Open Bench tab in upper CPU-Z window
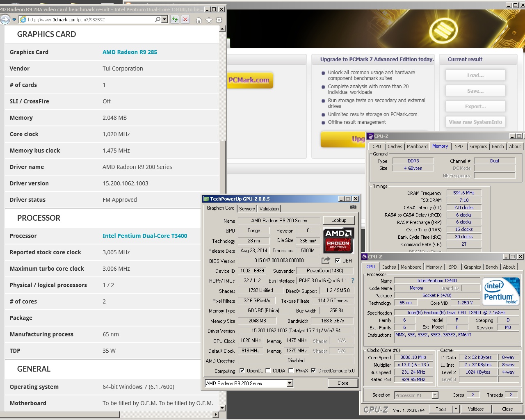 (x=498, y=146)
